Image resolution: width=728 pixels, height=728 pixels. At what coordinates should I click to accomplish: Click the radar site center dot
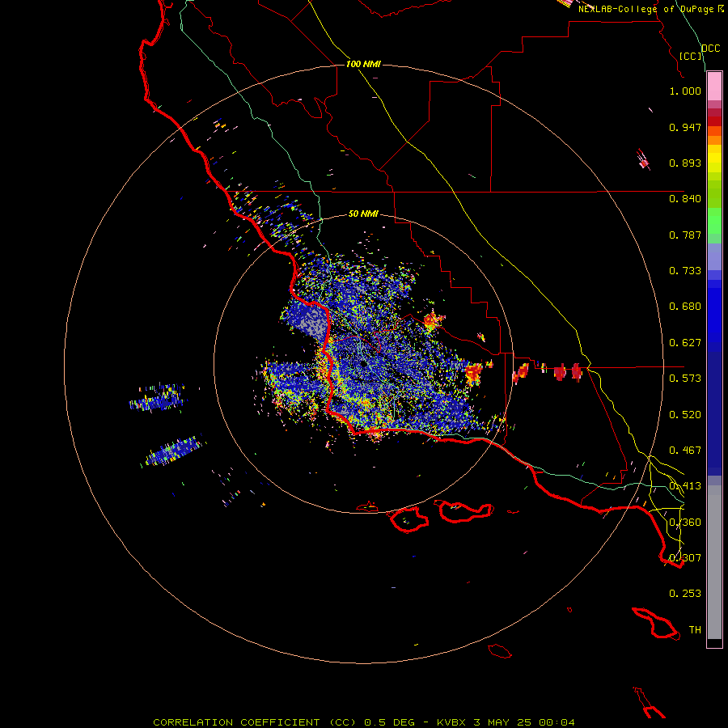[x=363, y=365]
